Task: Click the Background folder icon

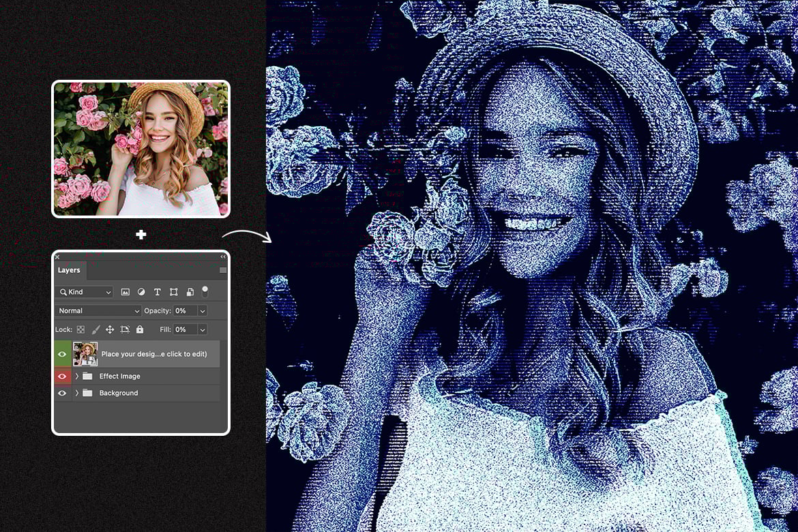Action: pos(87,393)
